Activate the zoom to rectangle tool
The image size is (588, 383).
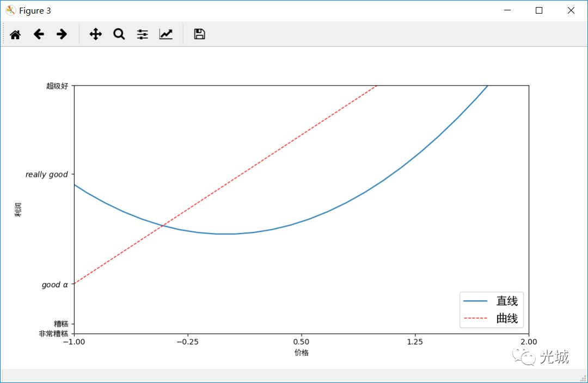pos(119,34)
